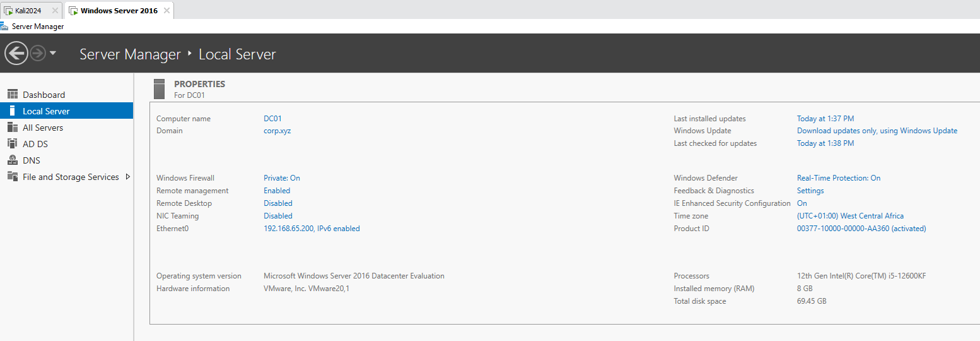Close the Kali2024 VM tab
The image size is (980, 341).
click(x=55, y=11)
